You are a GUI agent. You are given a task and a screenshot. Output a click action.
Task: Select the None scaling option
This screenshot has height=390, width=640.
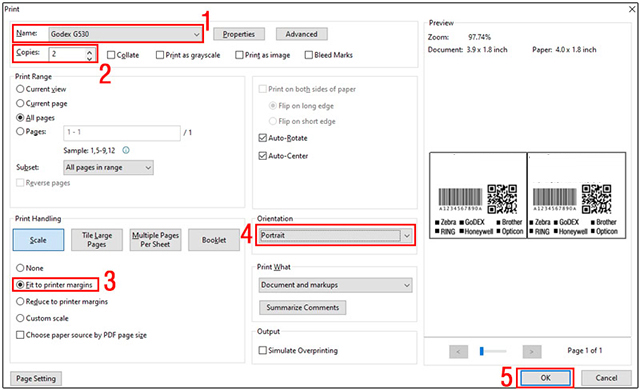(x=20, y=268)
